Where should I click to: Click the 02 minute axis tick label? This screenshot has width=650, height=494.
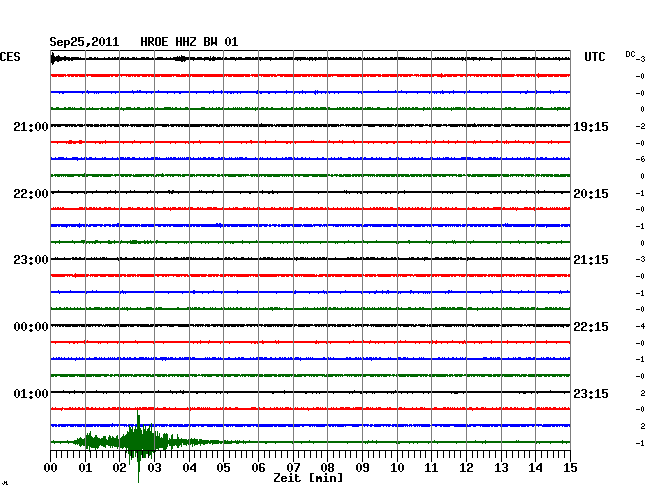click(119, 467)
